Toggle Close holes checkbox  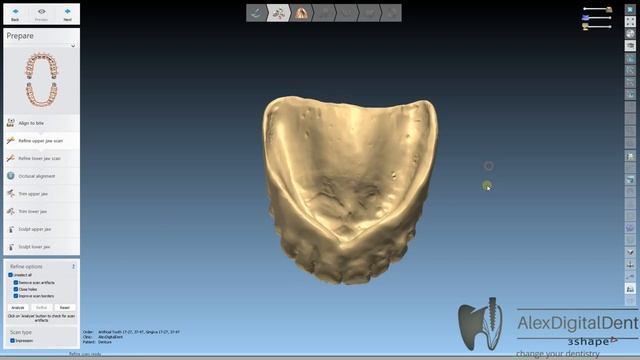tap(16, 289)
